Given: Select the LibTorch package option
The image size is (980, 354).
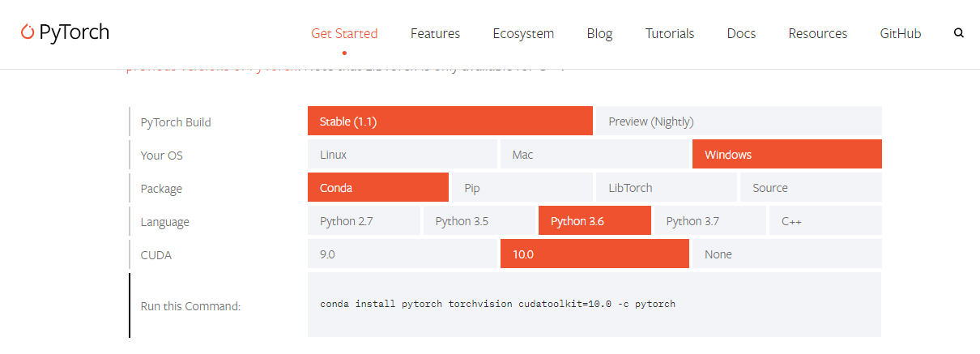Looking at the screenshot, I should coord(667,187).
